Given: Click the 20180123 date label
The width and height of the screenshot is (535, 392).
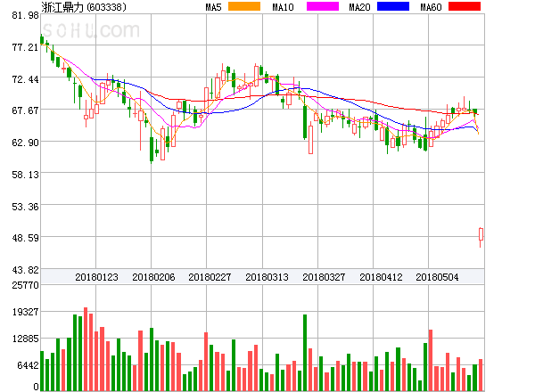Looking at the screenshot, I should (96, 277).
